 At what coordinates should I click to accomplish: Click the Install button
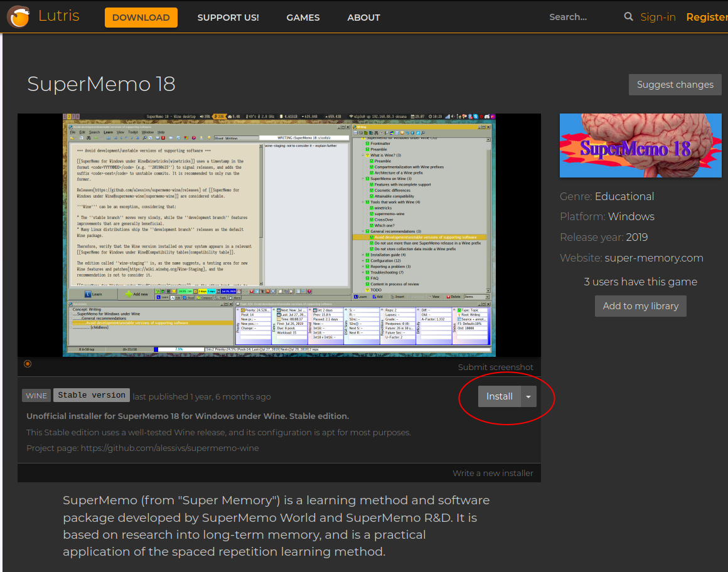tap(500, 396)
